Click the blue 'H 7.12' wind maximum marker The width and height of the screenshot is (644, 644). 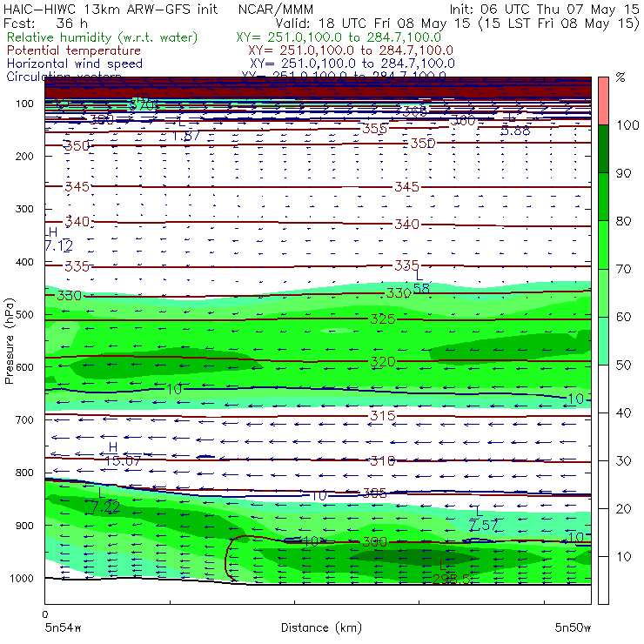(x=58, y=239)
